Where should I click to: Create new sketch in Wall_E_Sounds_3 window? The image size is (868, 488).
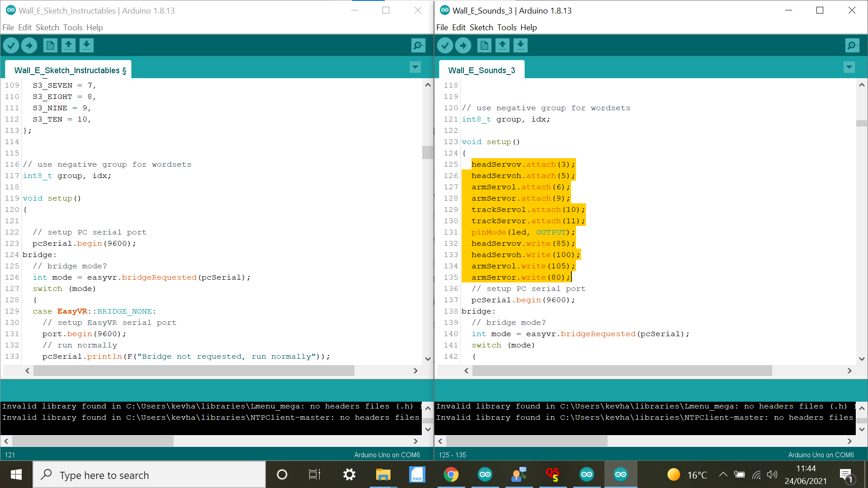[484, 45]
